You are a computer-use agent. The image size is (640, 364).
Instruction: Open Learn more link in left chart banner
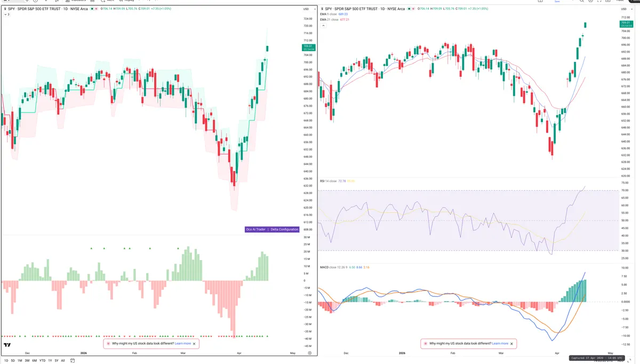pyautogui.click(x=183, y=344)
